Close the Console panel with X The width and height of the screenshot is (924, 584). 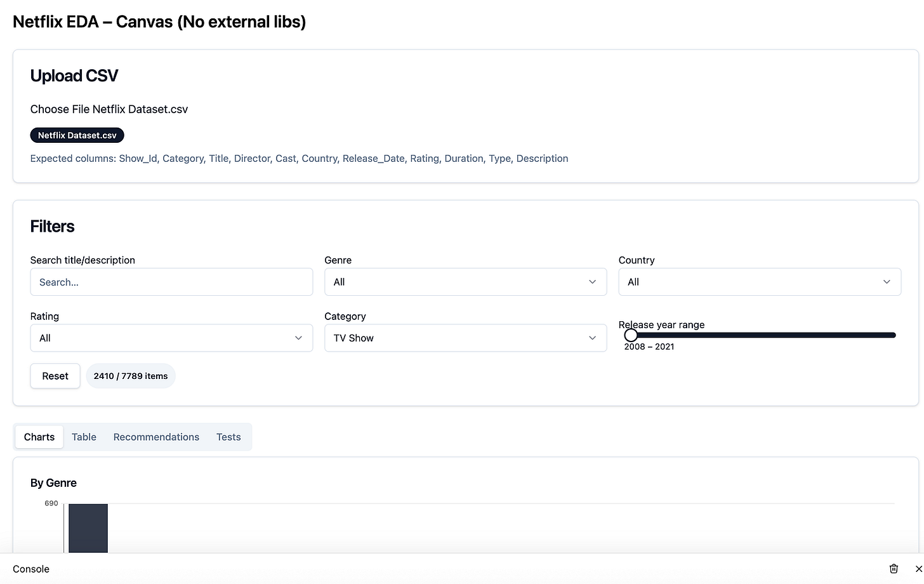918,569
